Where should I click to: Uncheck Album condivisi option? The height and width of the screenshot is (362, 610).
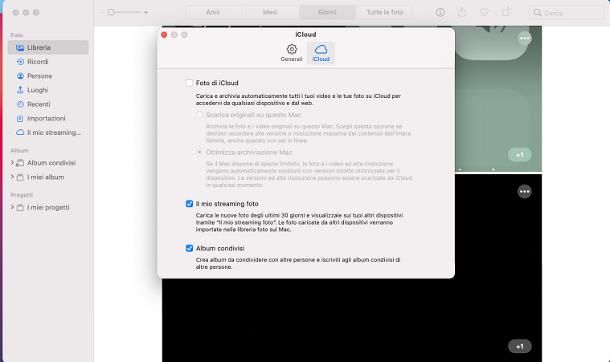click(x=189, y=248)
